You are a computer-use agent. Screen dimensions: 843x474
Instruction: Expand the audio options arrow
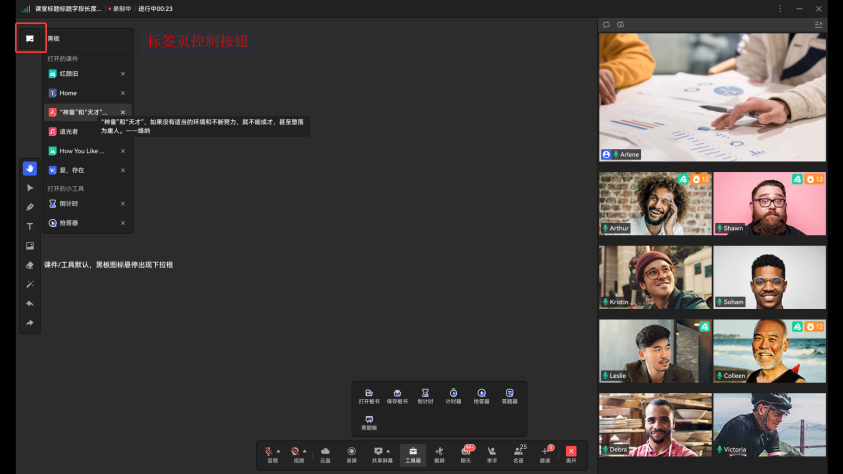click(x=278, y=451)
